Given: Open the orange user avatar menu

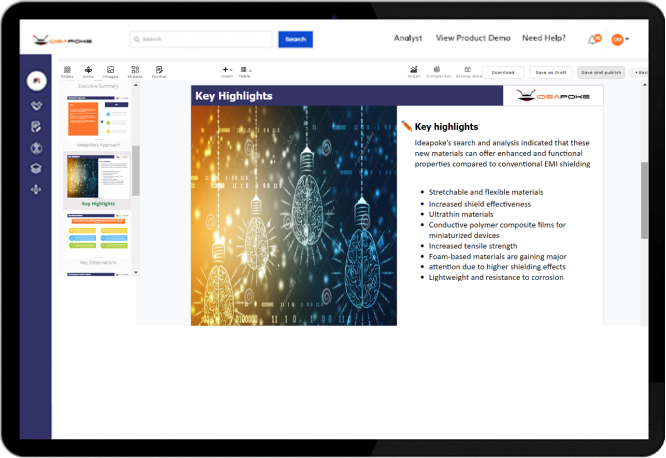Looking at the screenshot, I should pos(620,40).
